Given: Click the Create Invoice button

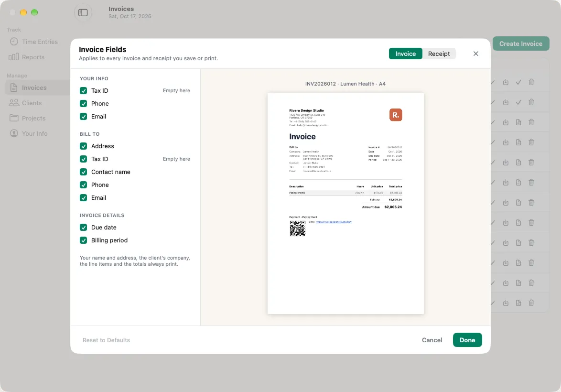Looking at the screenshot, I should 520,44.
